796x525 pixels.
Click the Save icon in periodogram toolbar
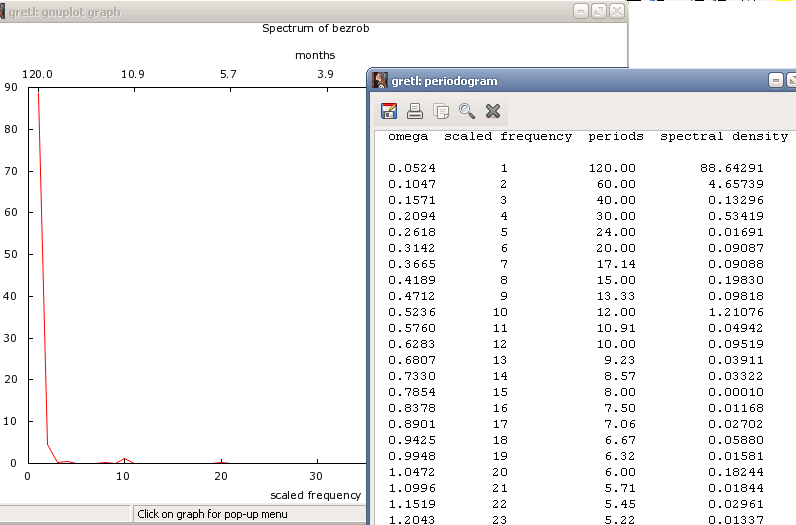(x=389, y=111)
